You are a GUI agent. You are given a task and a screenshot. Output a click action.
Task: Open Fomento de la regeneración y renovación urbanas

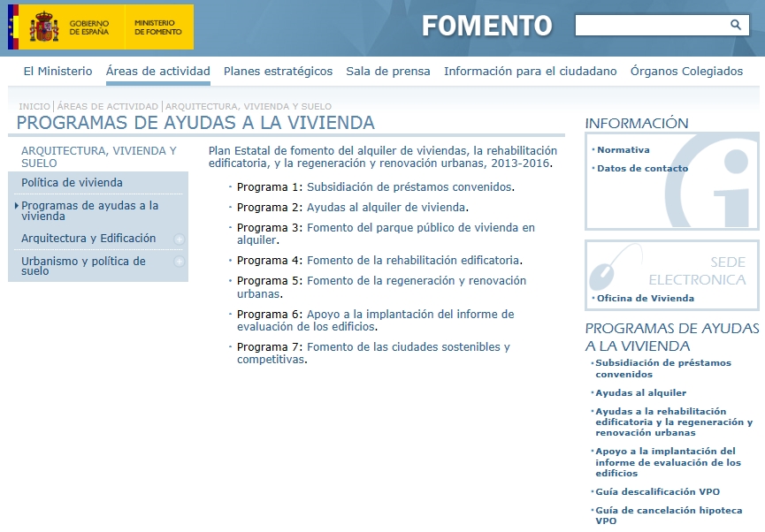(381, 287)
